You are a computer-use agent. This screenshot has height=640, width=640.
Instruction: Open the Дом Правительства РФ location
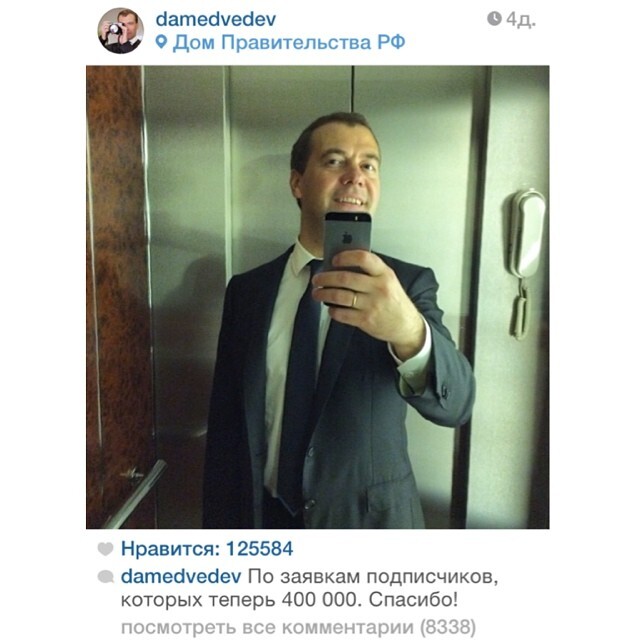[289, 42]
